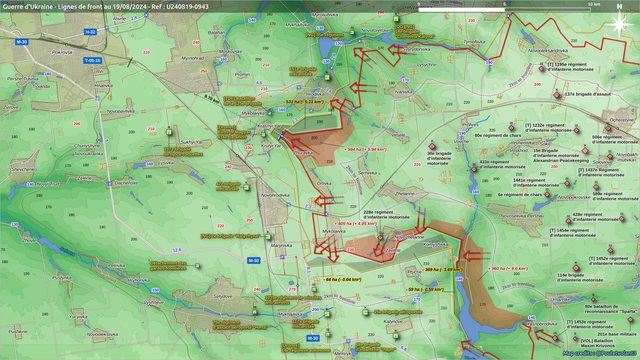Select the 80e régiment de chars marker
This screenshot has height=360, width=640.
(x=512, y=128)
